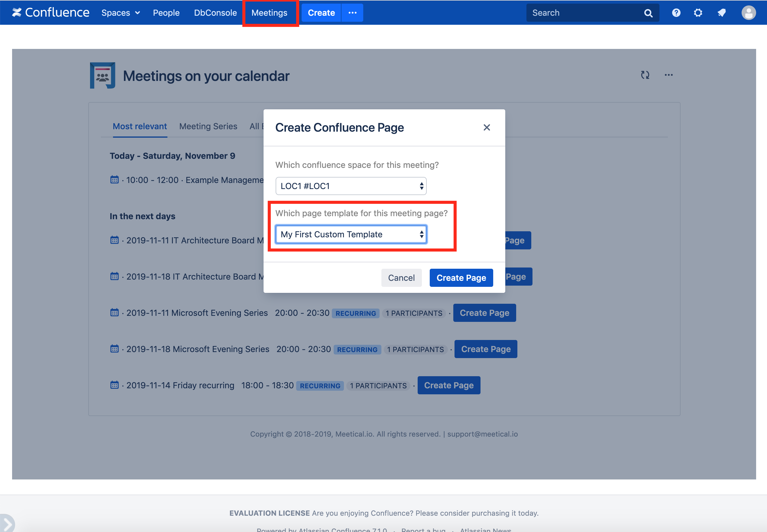Click the 2019-11-18 Microsoft Evening Series title
Image resolution: width=767 pixels, height=532 pixels.
coord(198,349)
